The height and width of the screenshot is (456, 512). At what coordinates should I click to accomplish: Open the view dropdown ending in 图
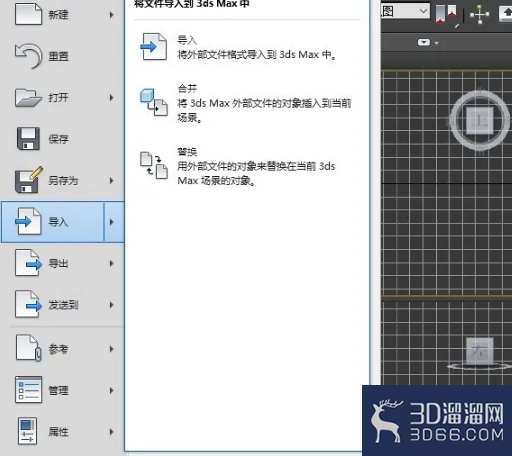point(405,11)
